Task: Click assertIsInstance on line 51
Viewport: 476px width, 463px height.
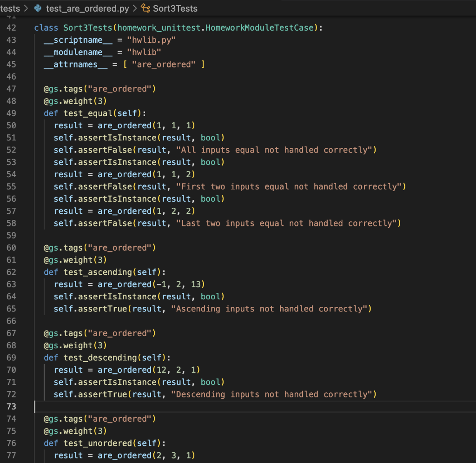Action: (x=117, y=138)
